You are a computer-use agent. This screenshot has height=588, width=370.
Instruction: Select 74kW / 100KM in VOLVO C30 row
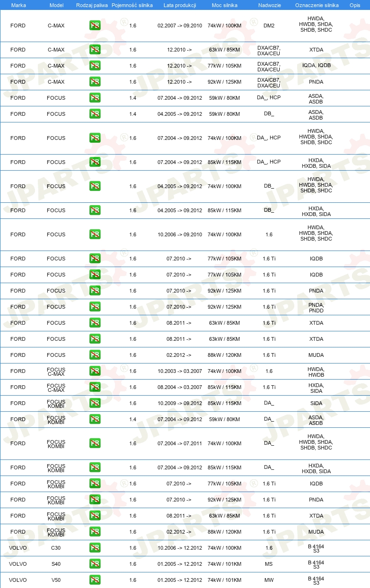pyautogui.click(x=224, y=548)
